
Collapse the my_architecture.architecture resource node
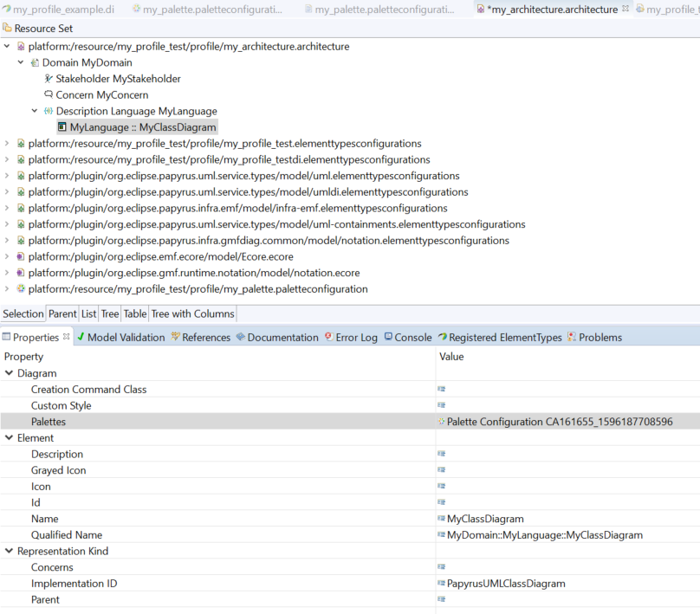7,46
